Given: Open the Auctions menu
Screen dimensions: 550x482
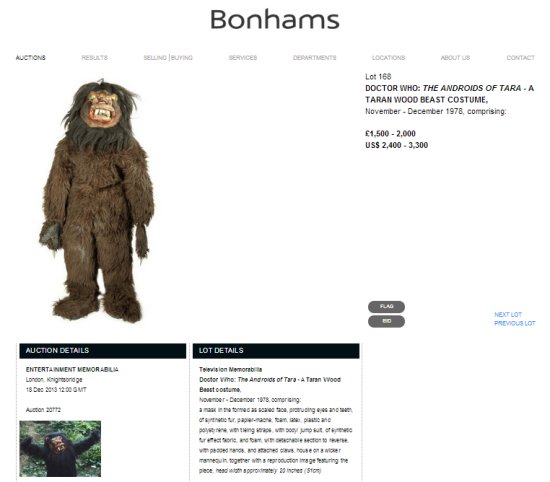Looking at the screenshot, I should tap(31, 58).
